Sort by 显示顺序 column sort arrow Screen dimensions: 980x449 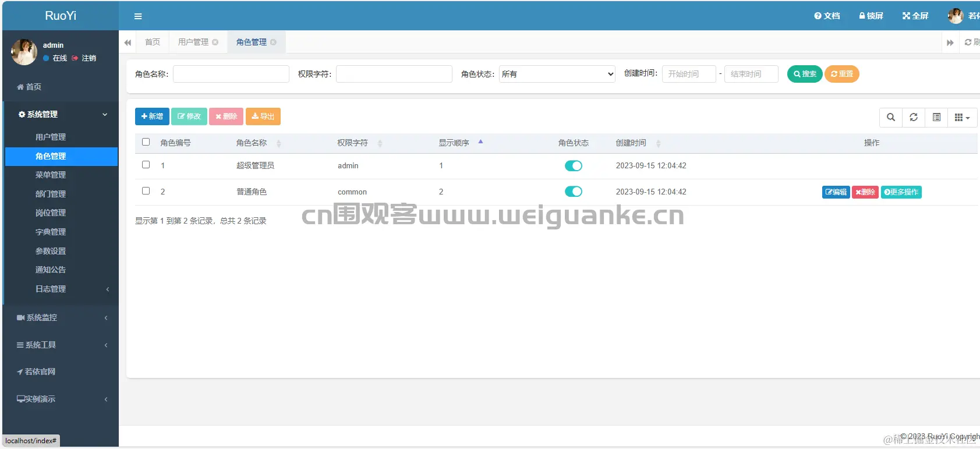(x=480, y=142)
